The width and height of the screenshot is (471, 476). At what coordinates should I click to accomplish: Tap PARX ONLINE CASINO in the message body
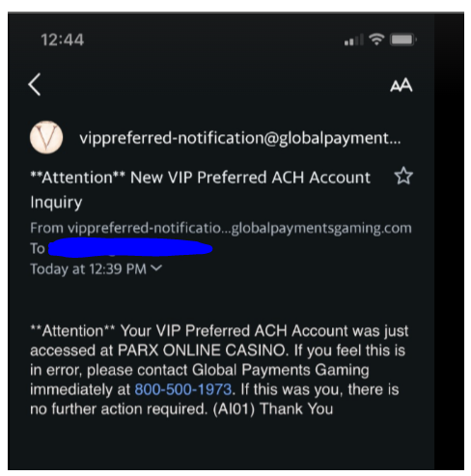coord(202,350)
